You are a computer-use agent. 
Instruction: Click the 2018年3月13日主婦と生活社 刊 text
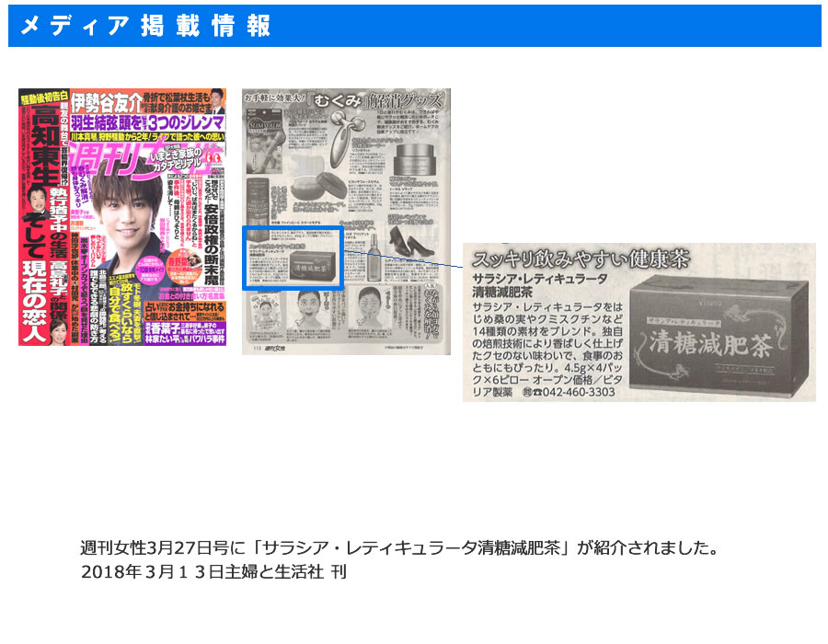coord(213,570)
